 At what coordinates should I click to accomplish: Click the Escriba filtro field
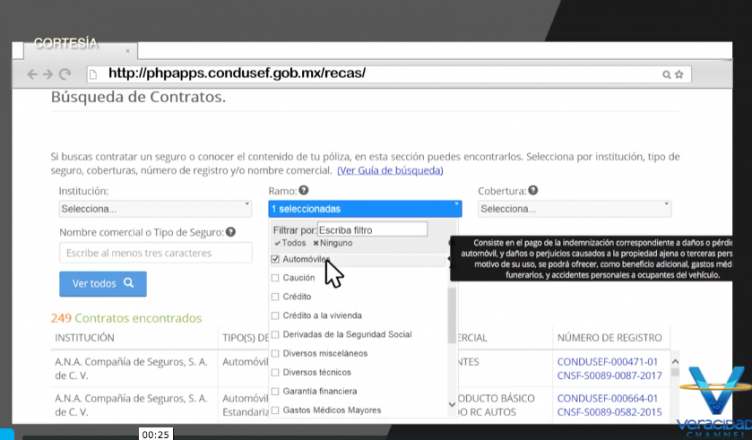point(372,230)
